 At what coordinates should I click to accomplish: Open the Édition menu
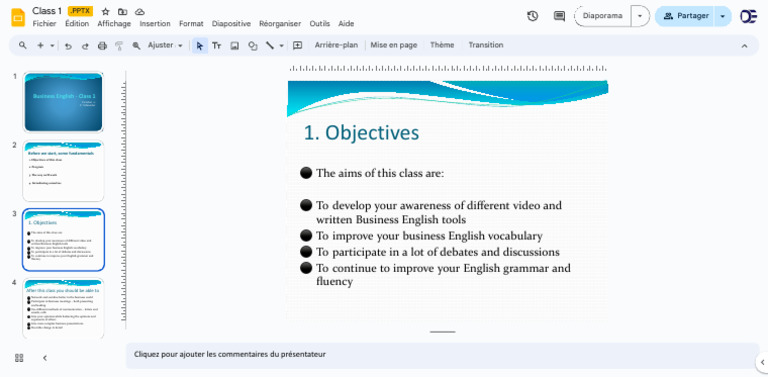tap(77, 24)
